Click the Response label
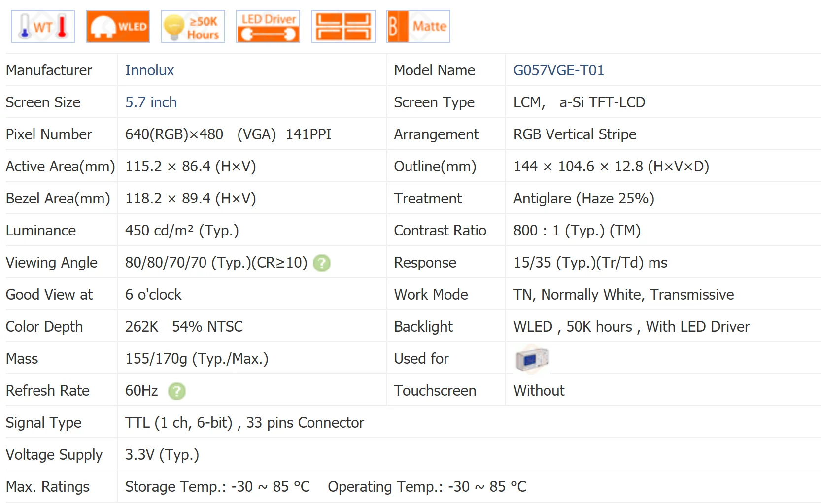 tap(425, 263)
